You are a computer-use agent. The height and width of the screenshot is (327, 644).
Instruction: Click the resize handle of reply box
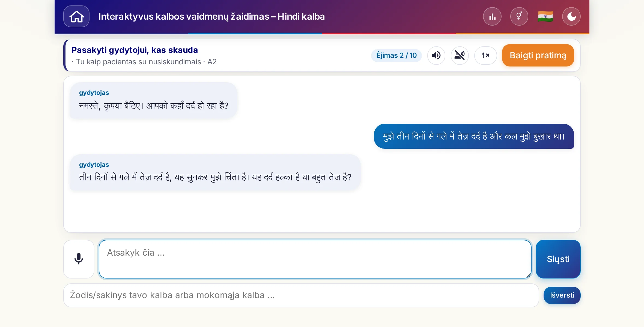pyautogui.click(x=529, y=275)
